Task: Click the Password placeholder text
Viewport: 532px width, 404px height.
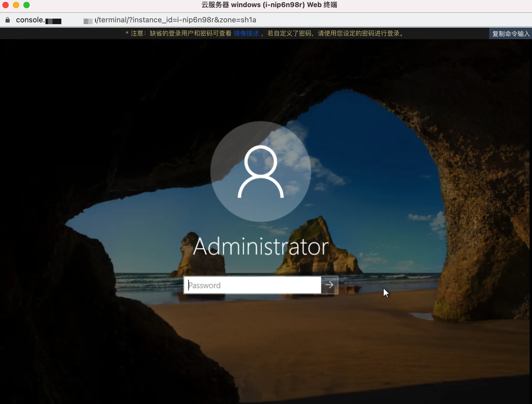Action: pos(205,285)
